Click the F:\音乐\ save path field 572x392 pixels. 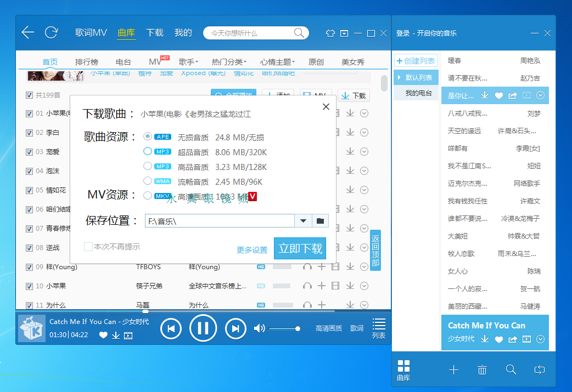coord(220,221)
